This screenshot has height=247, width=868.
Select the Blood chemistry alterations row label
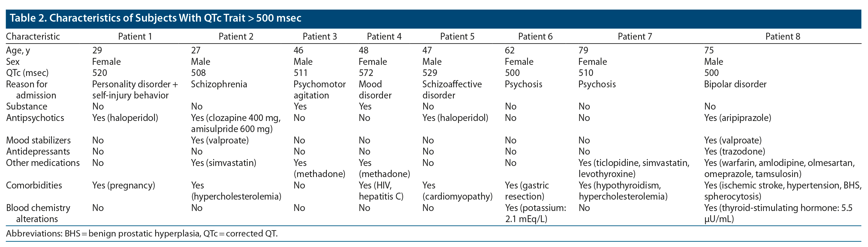[38, 213]
